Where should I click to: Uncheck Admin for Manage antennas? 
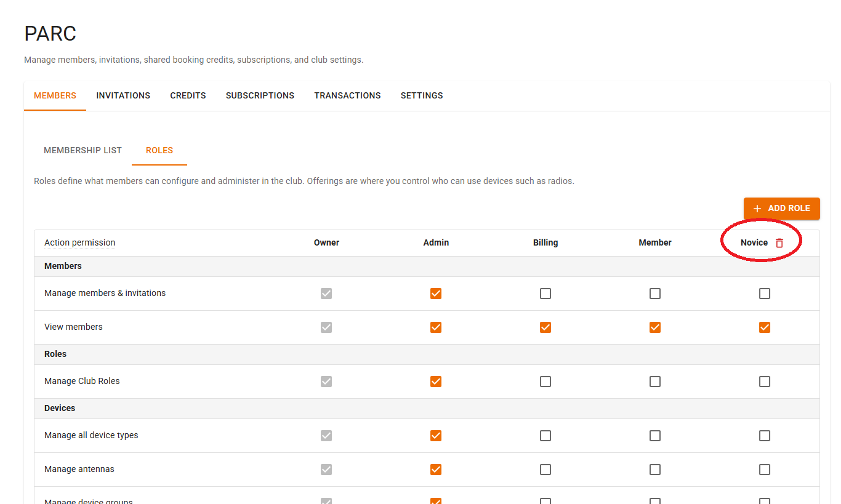(436, 470)
